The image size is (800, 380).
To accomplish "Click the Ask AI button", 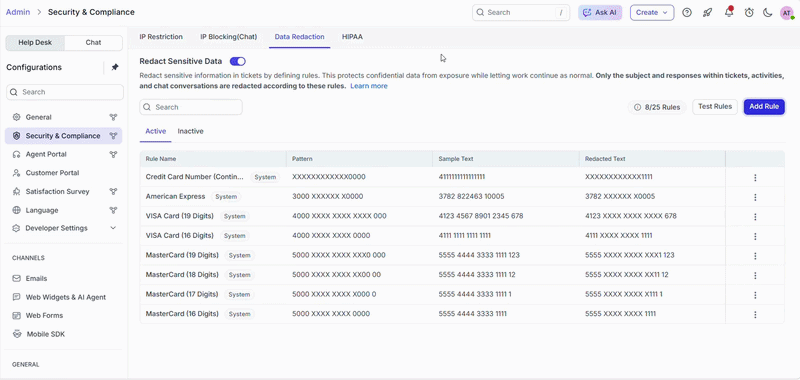I will 600,13.
